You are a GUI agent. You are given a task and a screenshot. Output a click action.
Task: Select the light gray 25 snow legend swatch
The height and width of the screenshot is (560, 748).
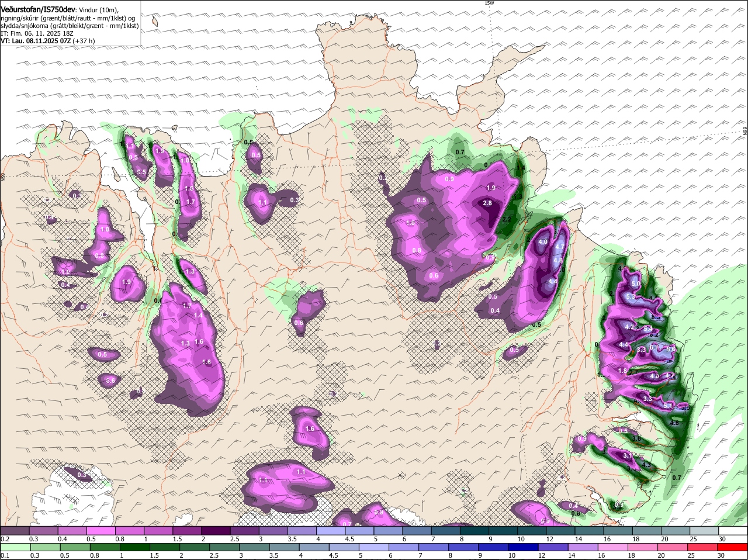pyautogui.click(x=705, y=531)
